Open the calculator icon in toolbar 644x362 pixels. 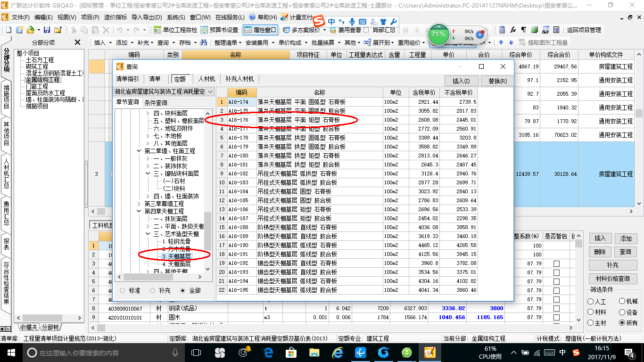502,30
